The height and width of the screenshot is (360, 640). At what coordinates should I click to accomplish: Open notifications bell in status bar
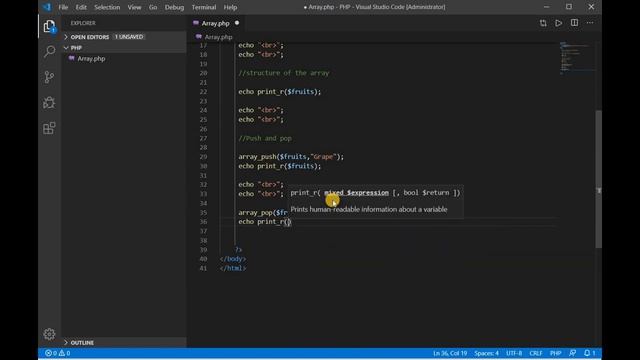point(589,353)
